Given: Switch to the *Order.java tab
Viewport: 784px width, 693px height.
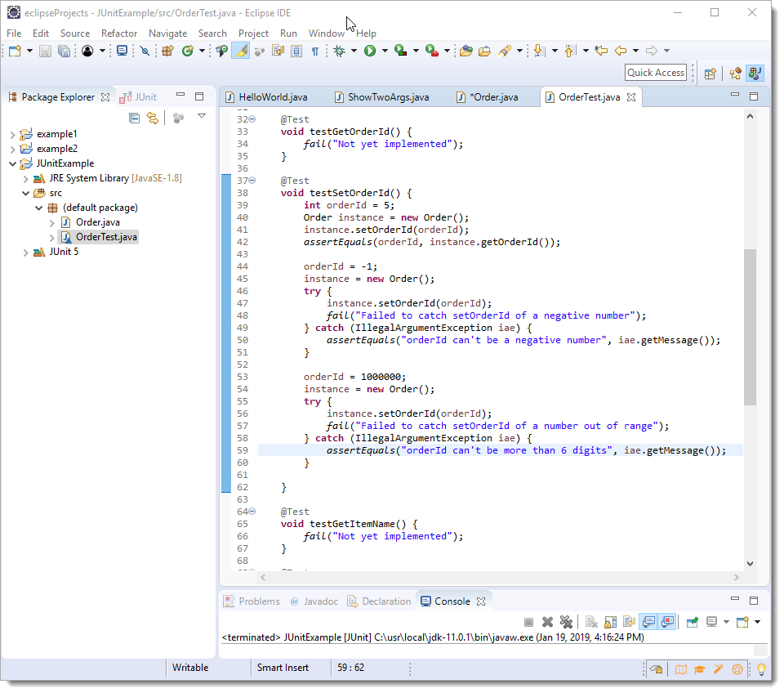Looking at the screenshot, I should (x=487, y=97).
